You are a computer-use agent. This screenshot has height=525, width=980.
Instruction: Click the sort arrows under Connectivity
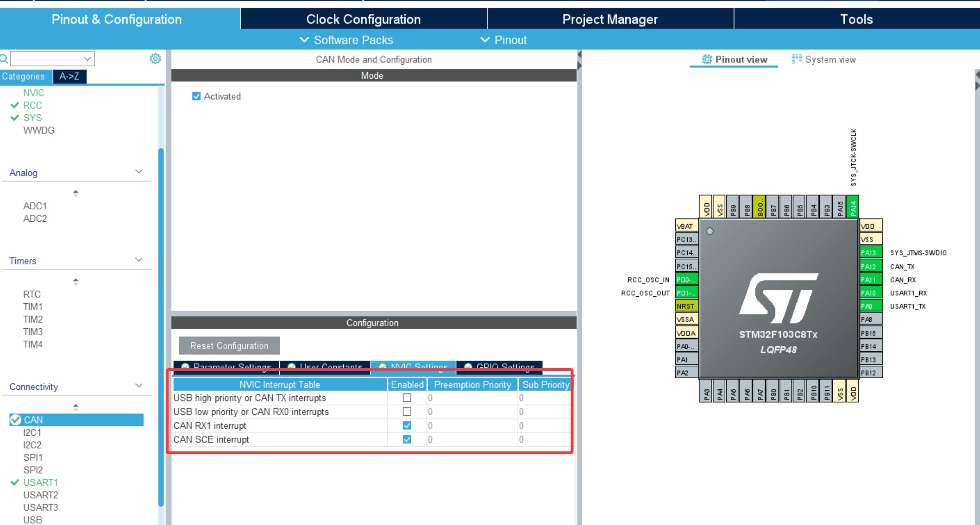(x=75, y=407)
